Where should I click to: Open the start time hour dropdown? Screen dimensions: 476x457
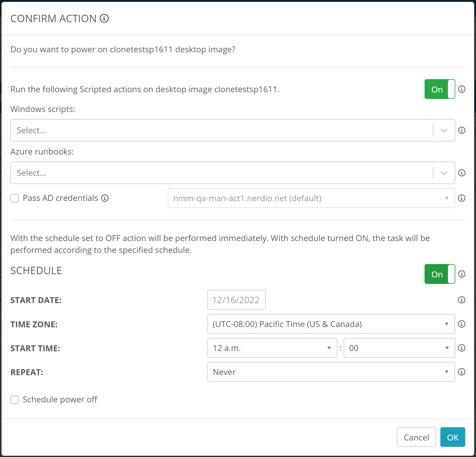[x=272, y=348]
